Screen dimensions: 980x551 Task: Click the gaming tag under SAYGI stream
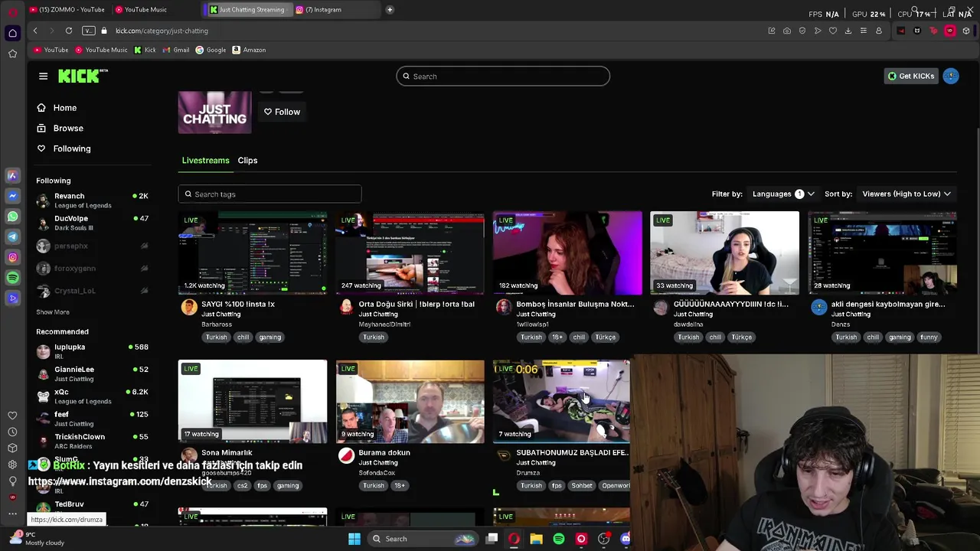(x=269, y=337)
